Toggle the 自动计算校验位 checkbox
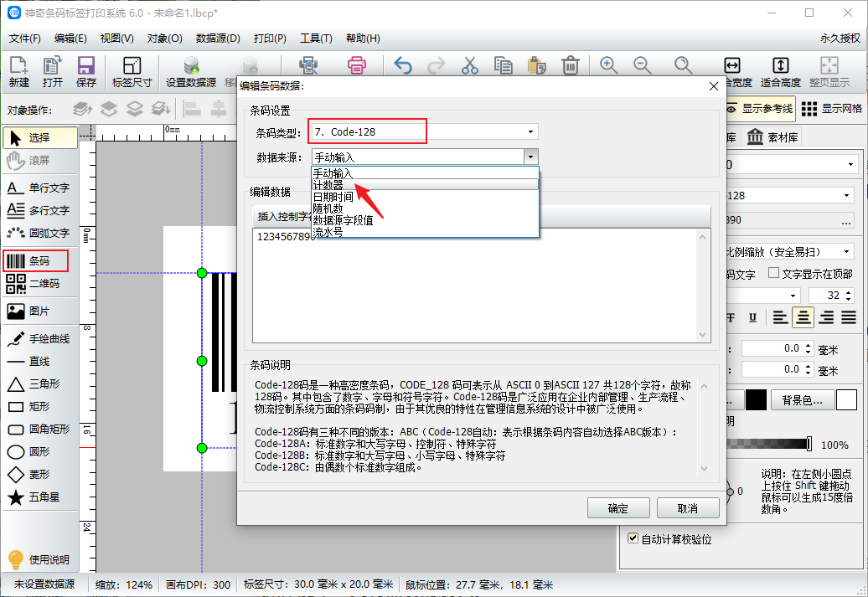Screen dimensions: 868x597 pos(633,539)
